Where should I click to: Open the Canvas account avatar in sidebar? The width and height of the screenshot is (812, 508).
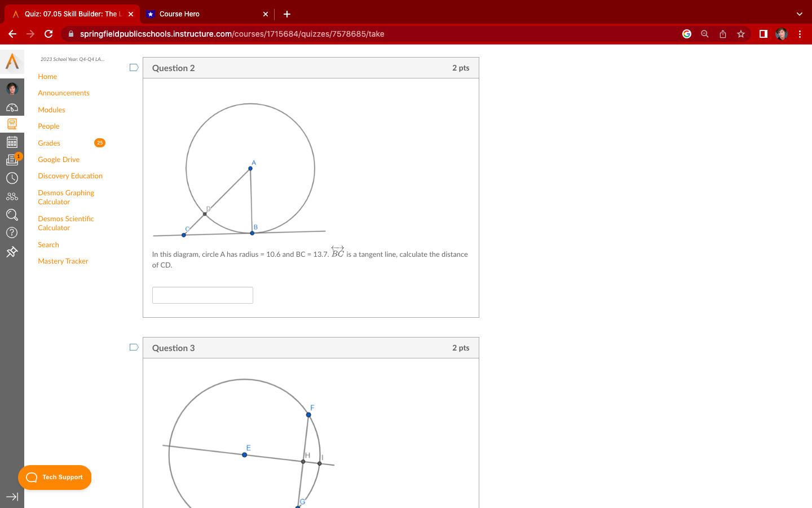coord(12,89)
